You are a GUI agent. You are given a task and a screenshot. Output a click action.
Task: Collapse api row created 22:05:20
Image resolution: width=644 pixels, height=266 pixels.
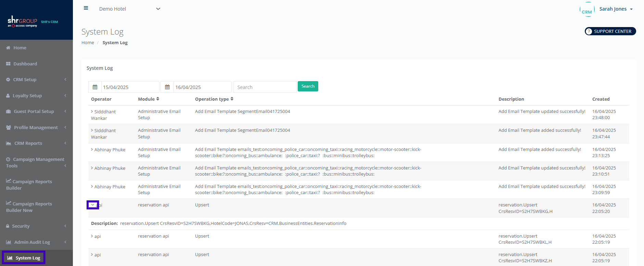click(92, 205)
